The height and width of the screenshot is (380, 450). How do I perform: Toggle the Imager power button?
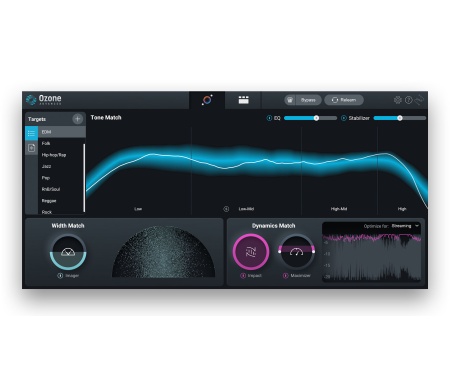click(x=60, y=276)
